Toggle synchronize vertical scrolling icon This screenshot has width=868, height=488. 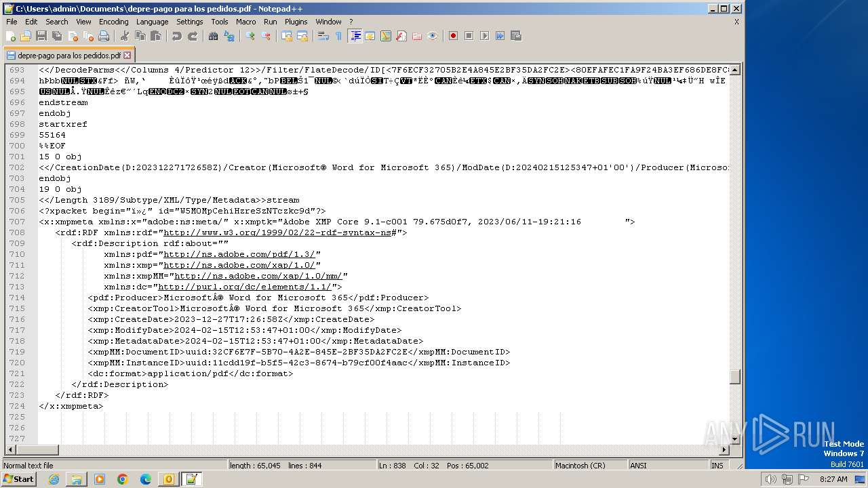coord(286,36)
